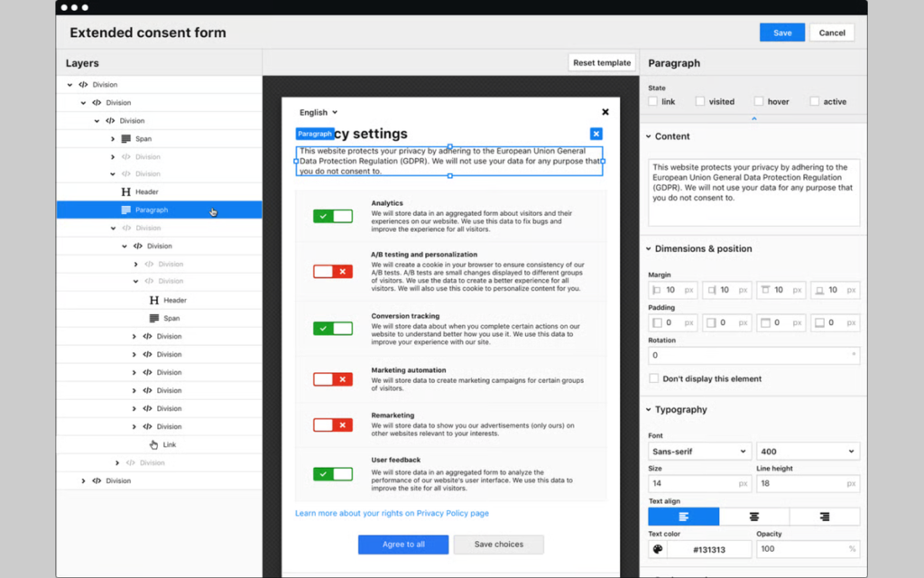
Task: Click the text color palette icon
Action: 658,549
